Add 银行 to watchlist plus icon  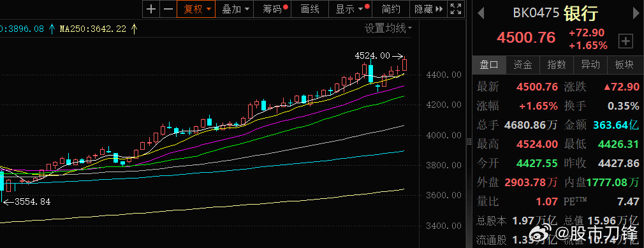coord(626,41)
